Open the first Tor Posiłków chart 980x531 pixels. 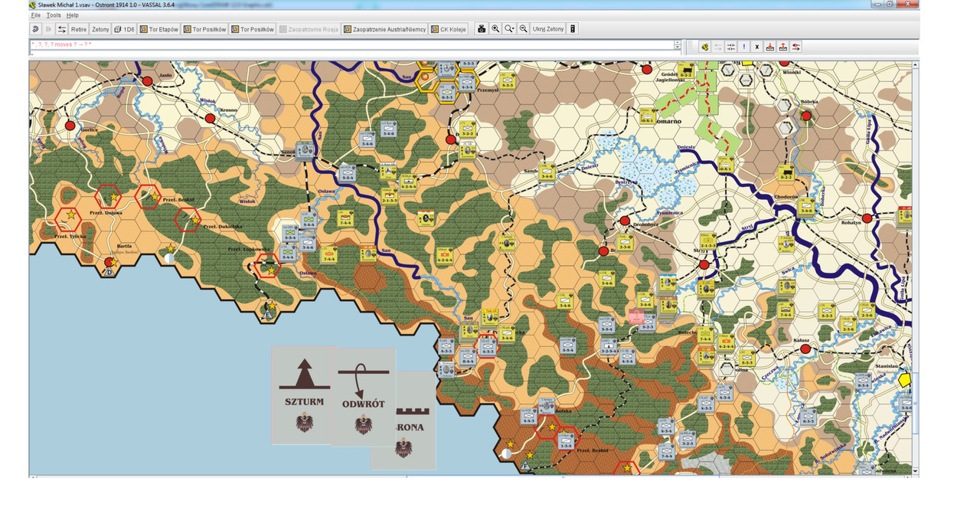(204, 29)
